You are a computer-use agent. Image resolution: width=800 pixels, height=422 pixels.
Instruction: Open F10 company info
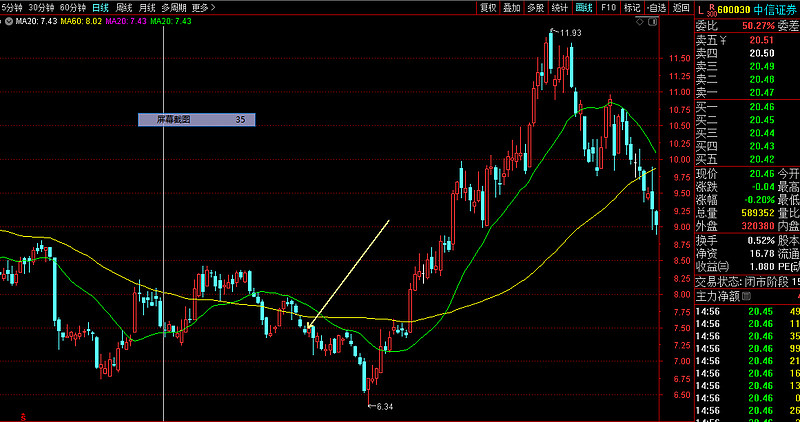click(x=608, y=8)
